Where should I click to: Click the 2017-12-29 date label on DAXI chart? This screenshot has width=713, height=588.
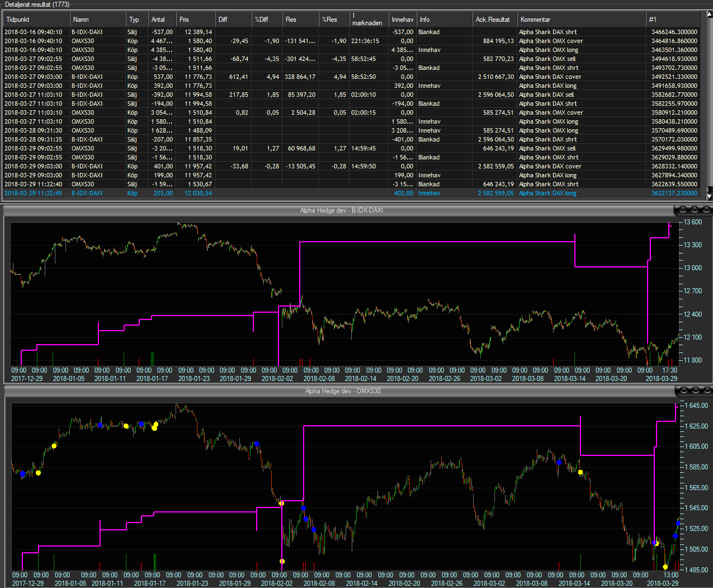[x=27, y=379]
